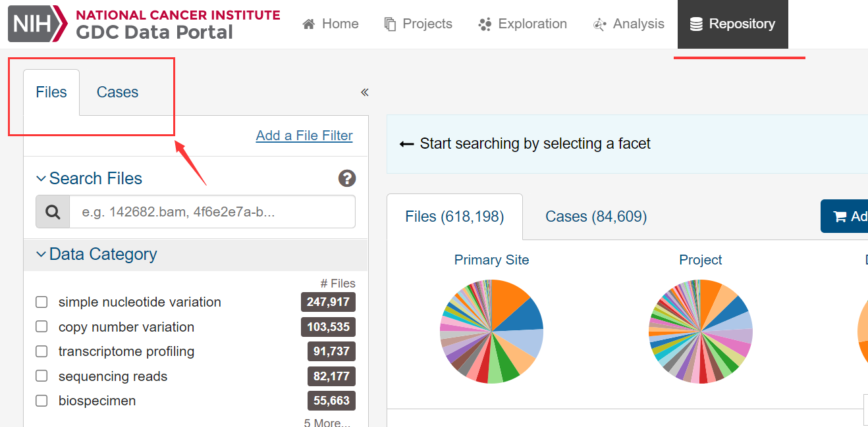The image size is (868, 427).
Task: Click the magnifier search icon
Action: click(x=53, y=212)
